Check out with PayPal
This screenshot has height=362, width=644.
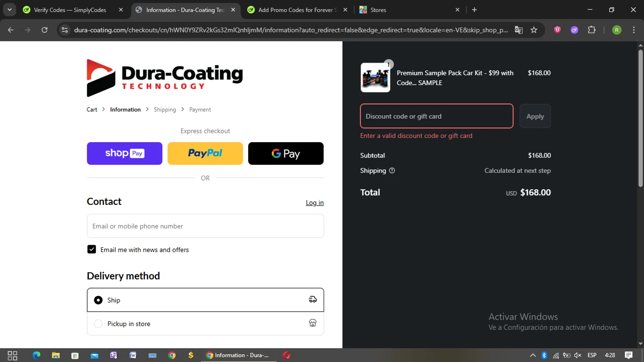205,153
